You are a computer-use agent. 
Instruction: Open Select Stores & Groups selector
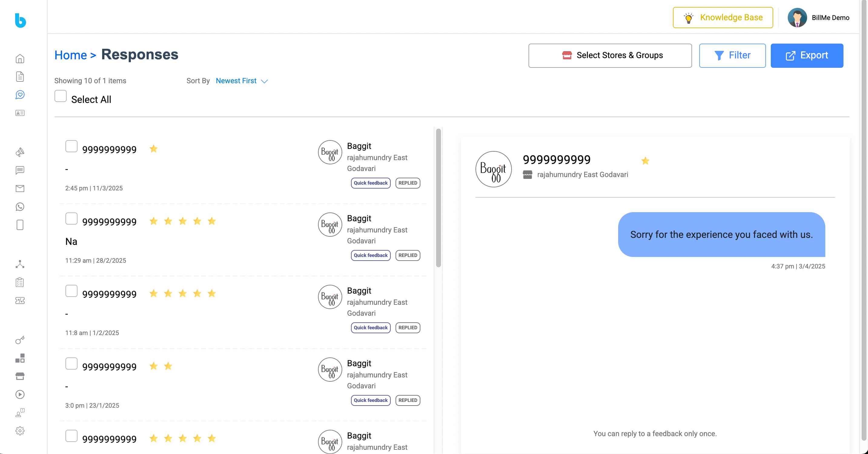click(610, 55)
